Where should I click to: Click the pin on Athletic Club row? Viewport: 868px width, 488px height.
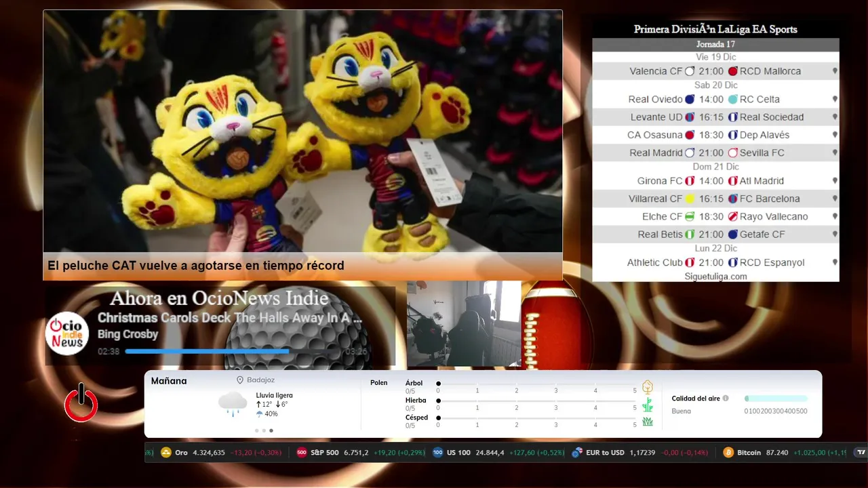835,262
